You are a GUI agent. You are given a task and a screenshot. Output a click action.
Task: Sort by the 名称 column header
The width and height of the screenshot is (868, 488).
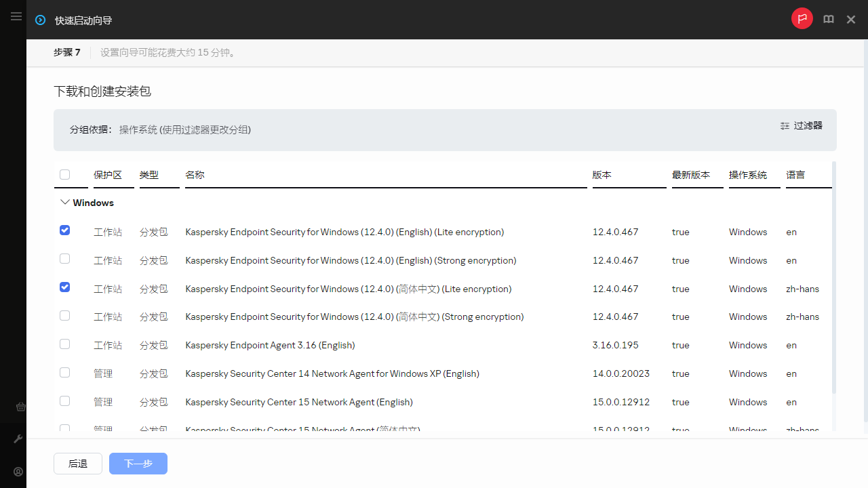[x=195, y=175]
